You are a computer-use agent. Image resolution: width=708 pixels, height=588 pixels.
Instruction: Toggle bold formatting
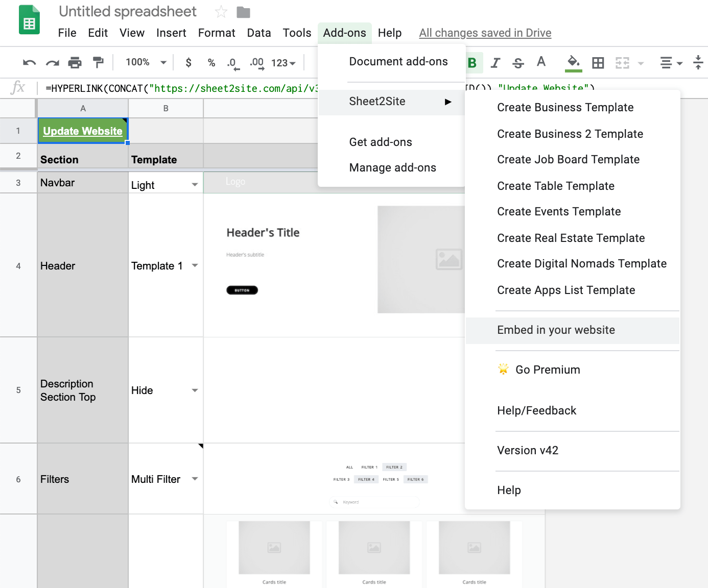[x=473, y=63]
